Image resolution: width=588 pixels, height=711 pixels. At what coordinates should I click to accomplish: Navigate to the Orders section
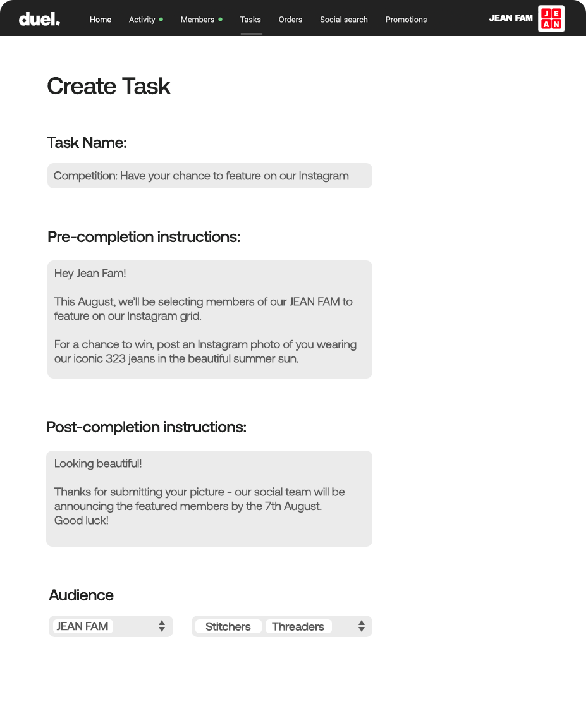[x=290, y=20]
